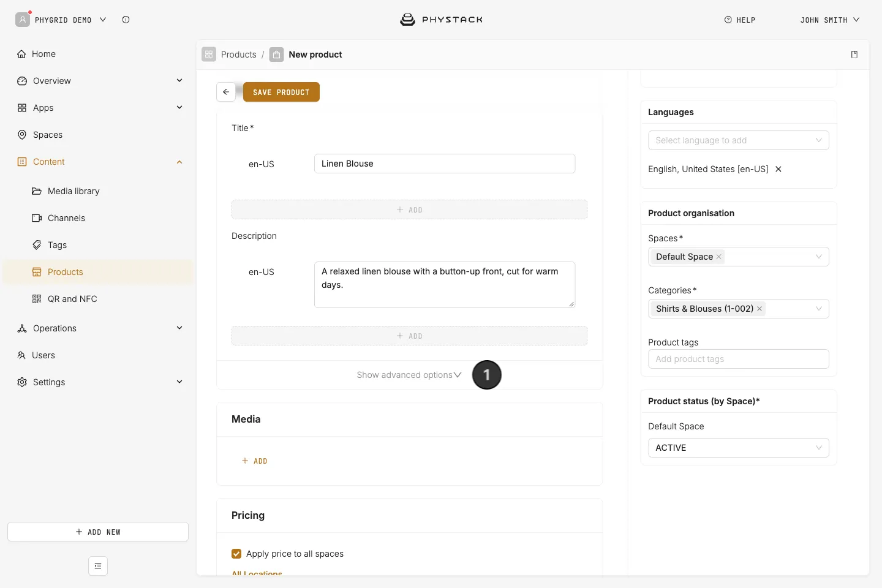Image resolution: width=882 pixels, height=588 pixels.
Task: Remove the Default Space tag
Action: [x=719, y=257]
